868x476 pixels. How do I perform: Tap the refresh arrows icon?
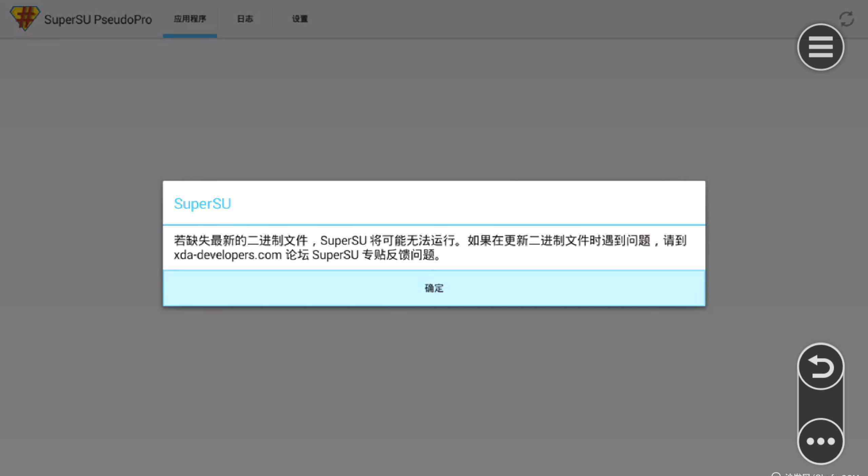[x=847, y=19]
